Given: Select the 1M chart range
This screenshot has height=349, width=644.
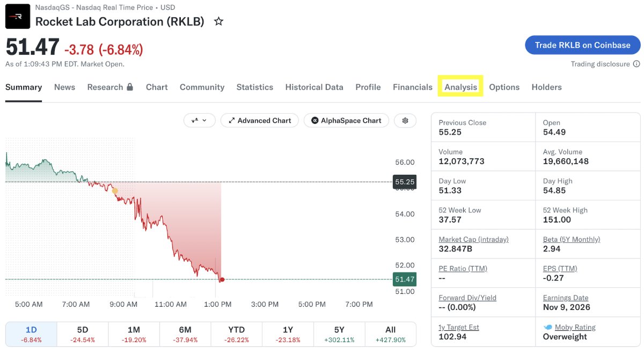Looking at the screenshot, I should [134, 334].
